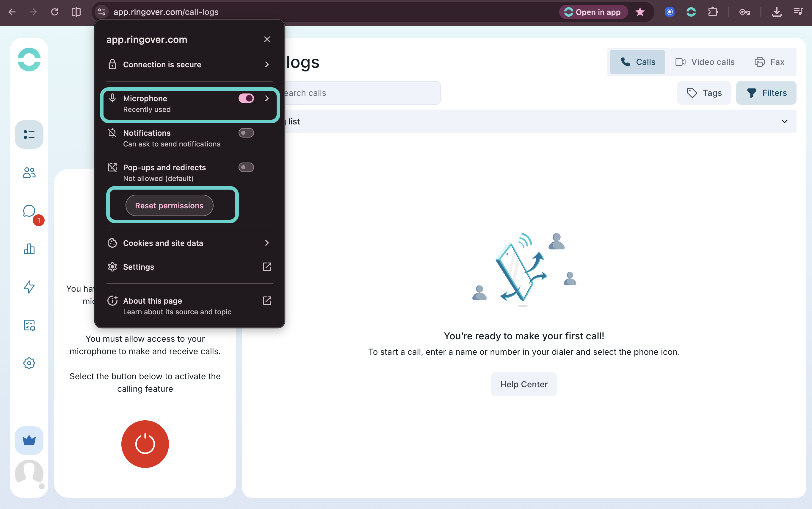This screenshot has width=812, height=509.
Task: Switch to the Fax tab
Action: [770, 62]
